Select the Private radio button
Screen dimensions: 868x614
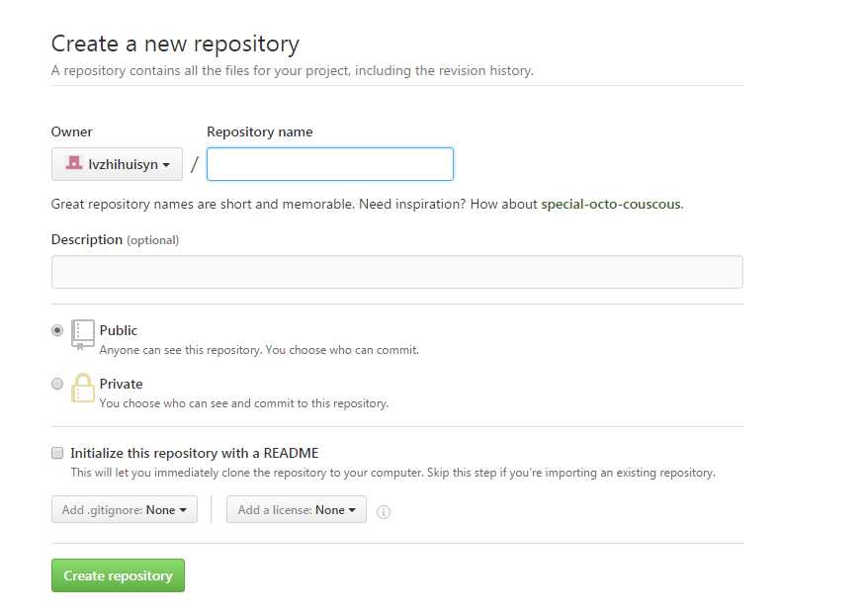(x=57, y=383)
